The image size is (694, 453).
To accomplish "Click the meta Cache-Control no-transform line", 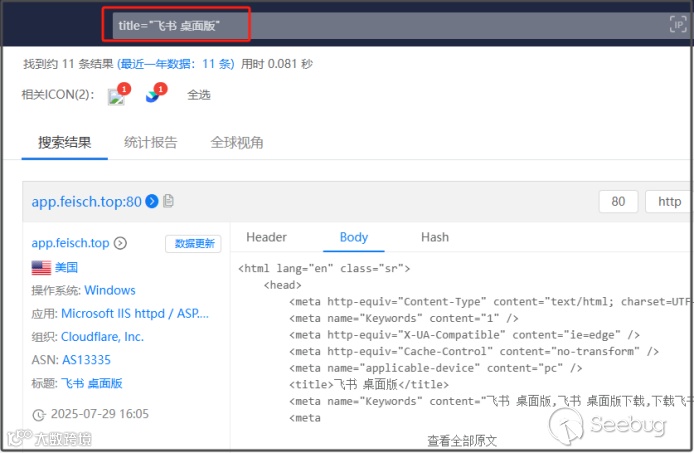I will coord(474,352).
